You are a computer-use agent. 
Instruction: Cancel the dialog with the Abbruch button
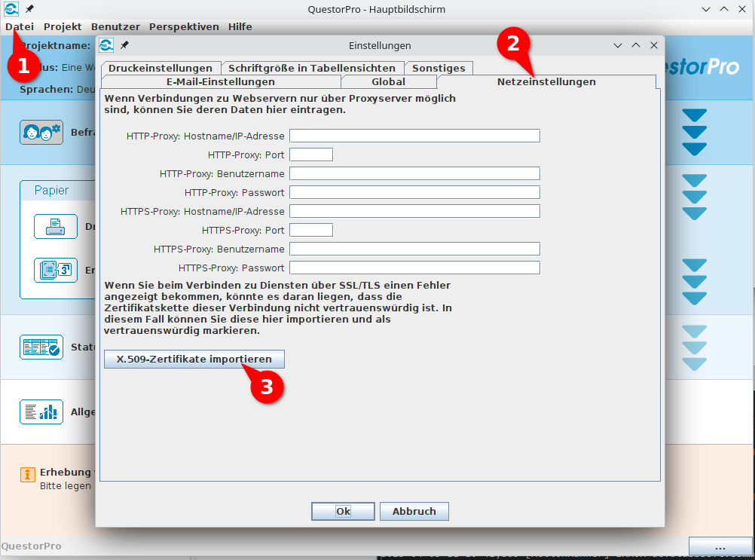click(x=414, y=511)
